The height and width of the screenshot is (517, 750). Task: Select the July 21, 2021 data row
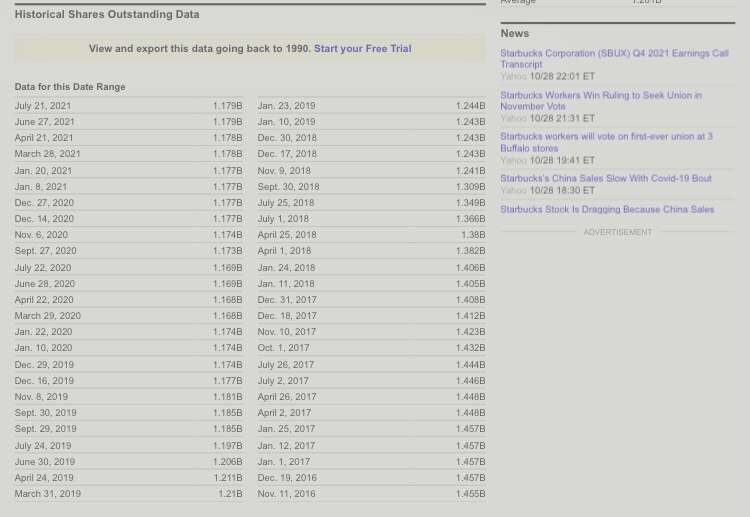pyautogui.click(x=128, y=106)
